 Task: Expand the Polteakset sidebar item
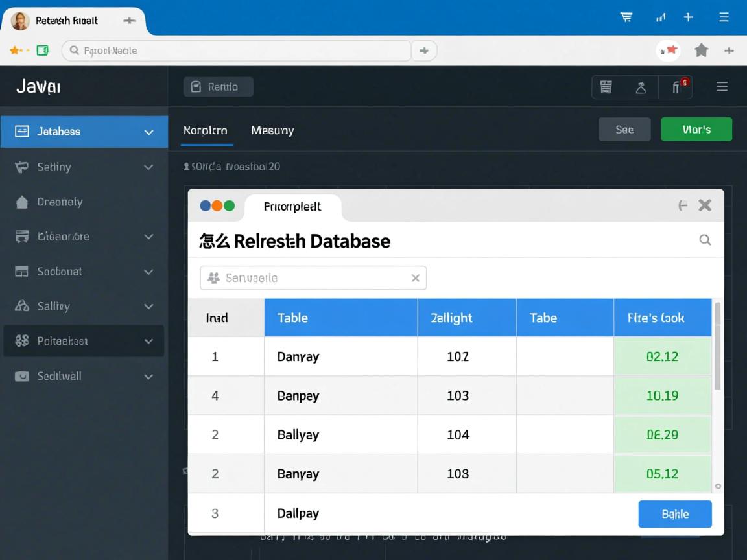point(148,341)
